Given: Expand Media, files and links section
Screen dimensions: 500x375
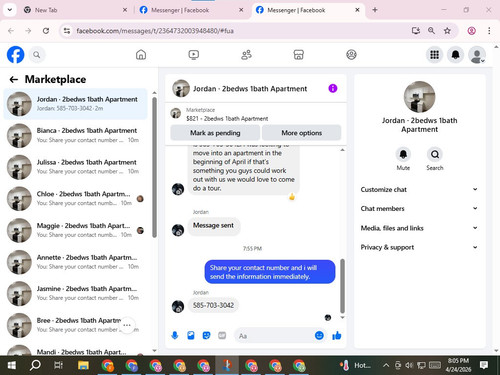Looking at the screenshot, I should click(419, 228).
